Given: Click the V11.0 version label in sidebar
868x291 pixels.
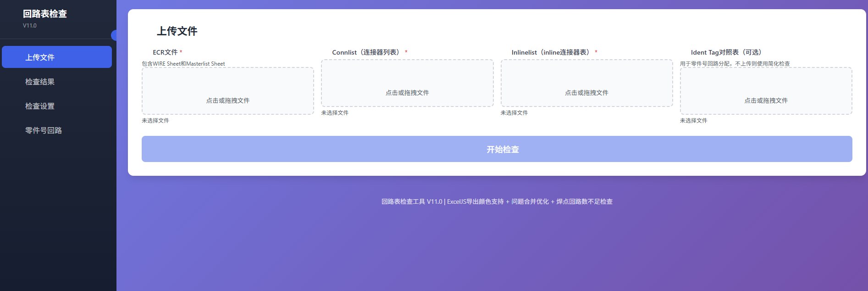Looking at the screenshot, I should pyautogui.click(x=30, y=26).
